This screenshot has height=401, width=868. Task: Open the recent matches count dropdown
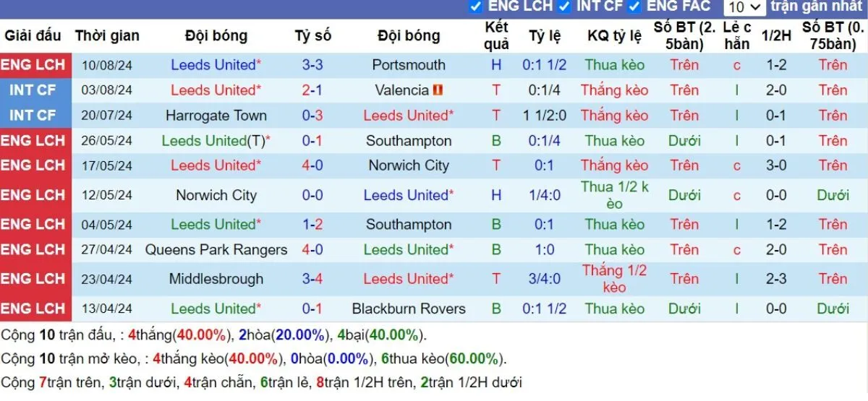[x=744, y=7]
